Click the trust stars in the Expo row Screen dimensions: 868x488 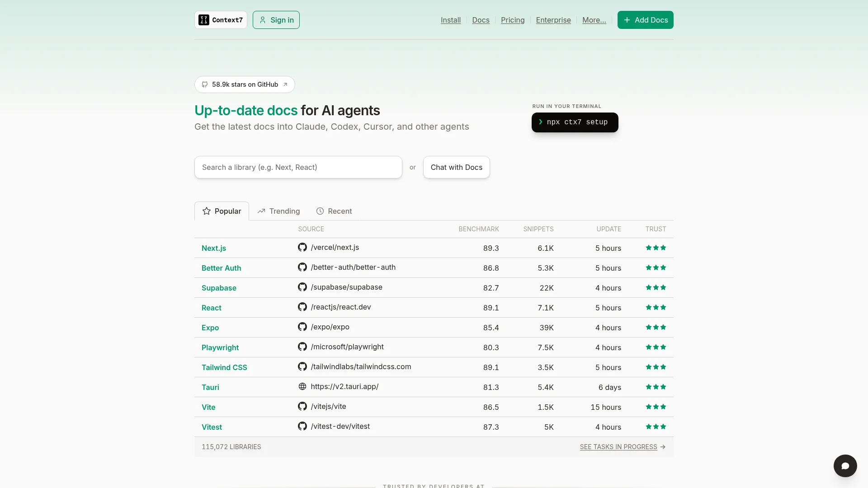tap(656, 327)
